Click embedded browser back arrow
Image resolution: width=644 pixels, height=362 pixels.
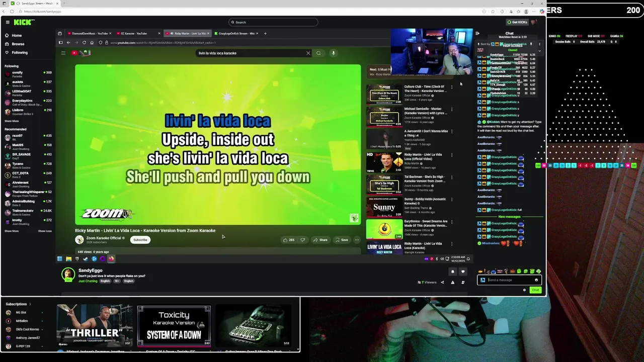coord(68,43)
